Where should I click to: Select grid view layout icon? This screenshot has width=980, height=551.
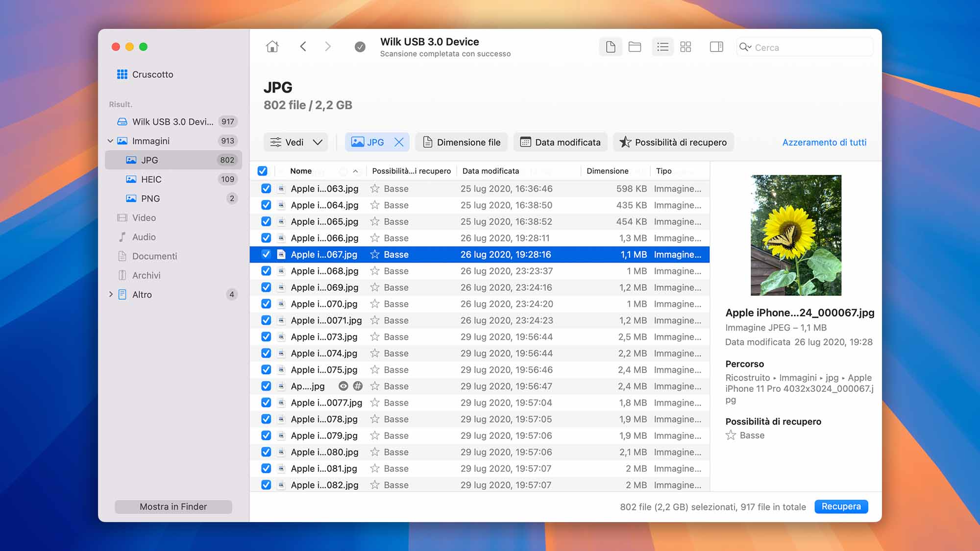686,47
